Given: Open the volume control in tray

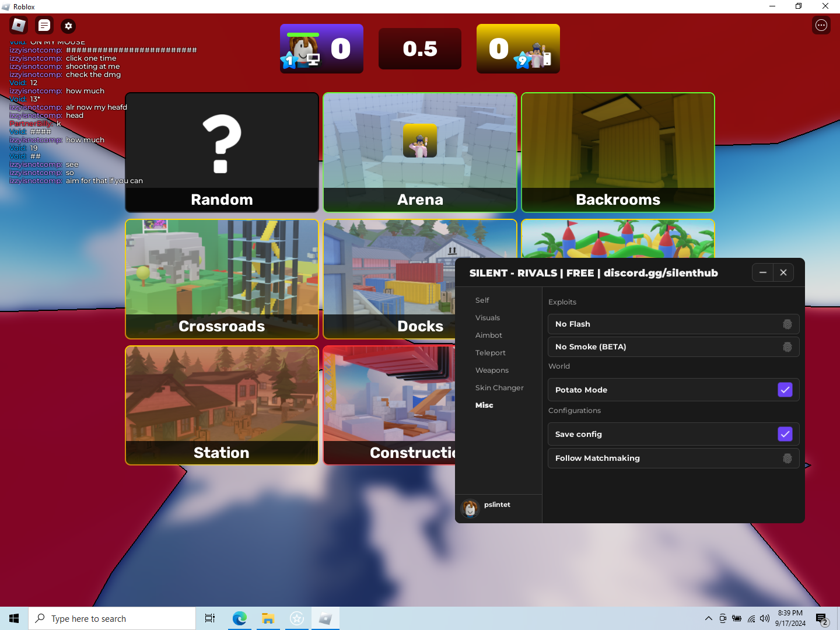Looking at the screenshot, I should [765, 618].
